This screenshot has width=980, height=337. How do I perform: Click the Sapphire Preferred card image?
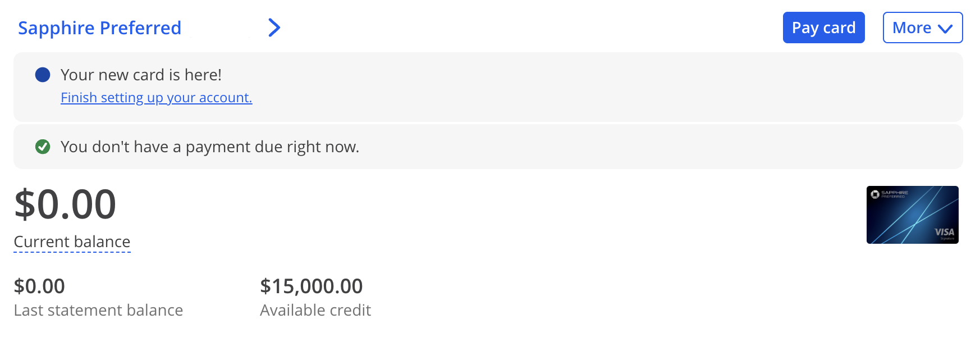point(913,215)
